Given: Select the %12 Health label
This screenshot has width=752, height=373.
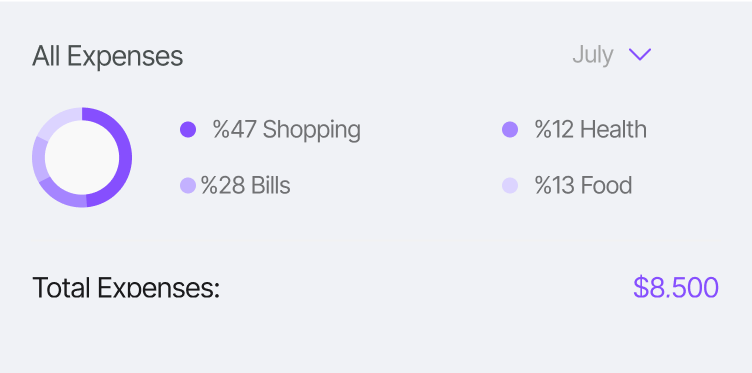Looking at the screenshot, I should (591, 129).
